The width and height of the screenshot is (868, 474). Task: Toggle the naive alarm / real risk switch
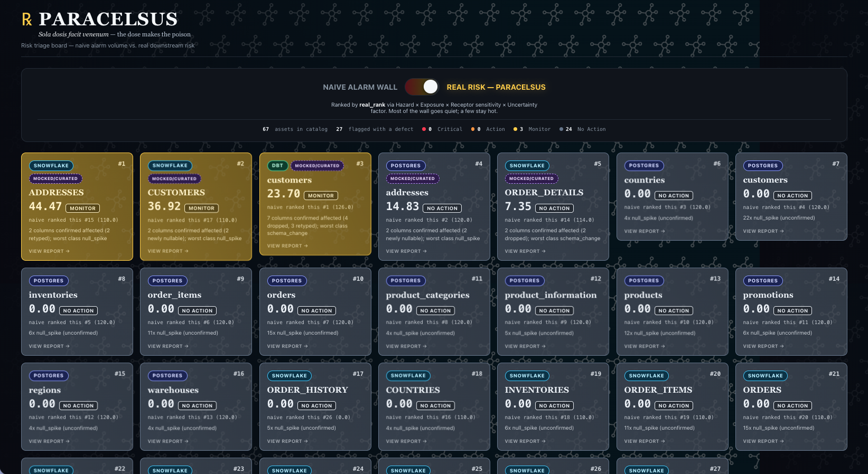(422, 87)
